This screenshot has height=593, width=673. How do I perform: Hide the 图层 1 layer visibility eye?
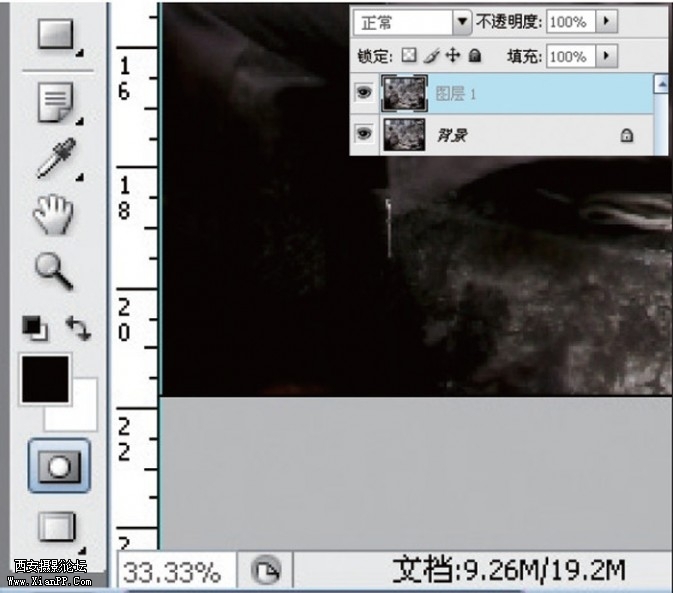(x=364, y=94)
